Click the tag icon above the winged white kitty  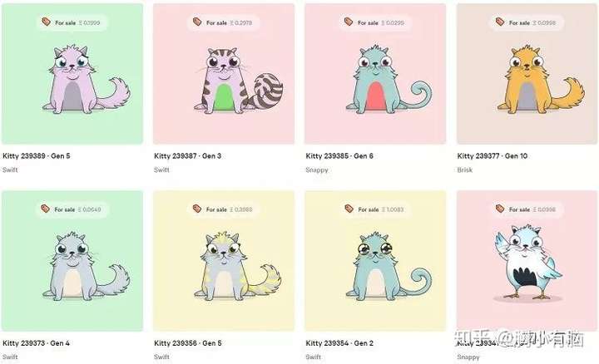click(x=500, y=209)
